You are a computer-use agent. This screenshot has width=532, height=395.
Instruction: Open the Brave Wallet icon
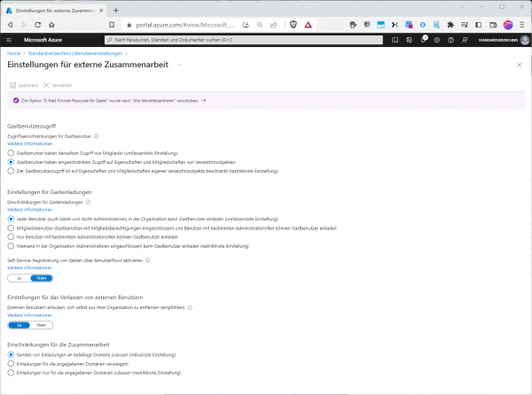(493, 25)
